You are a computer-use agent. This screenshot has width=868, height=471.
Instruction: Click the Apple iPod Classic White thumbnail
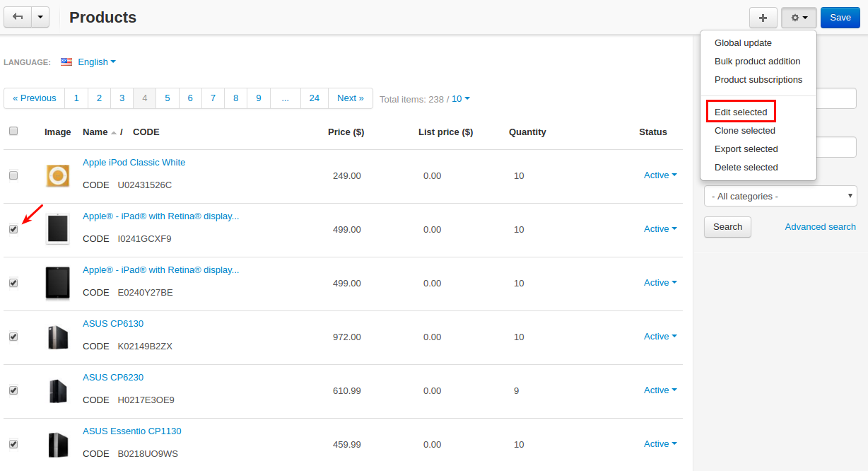point(58,175)
